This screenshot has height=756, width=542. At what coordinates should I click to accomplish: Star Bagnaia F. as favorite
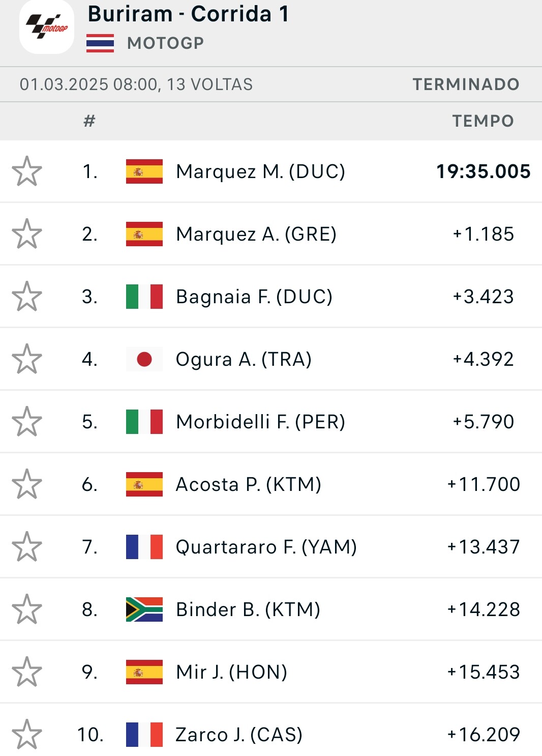point(27,297)
